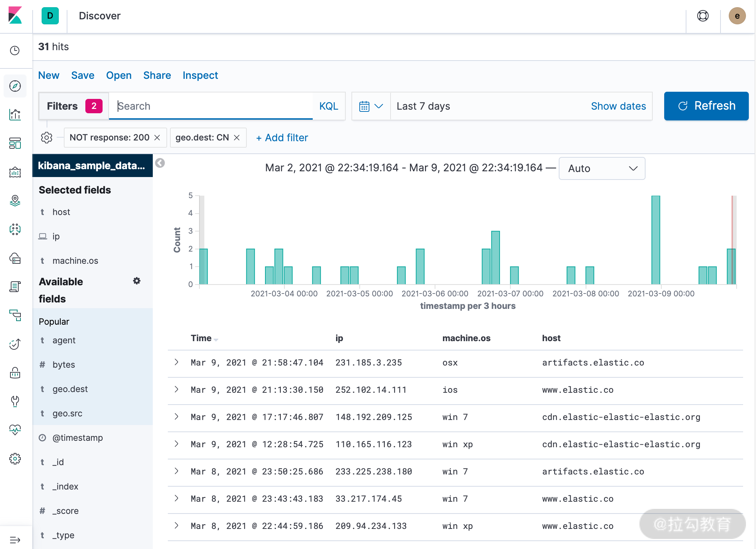Click the tallest histogram bar near Mar 9
756x549 pixels.
coord(656,240)
